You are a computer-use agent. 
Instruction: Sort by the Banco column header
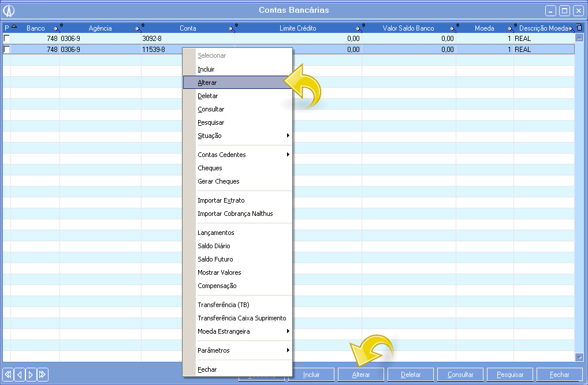click(x=35, y=28)
